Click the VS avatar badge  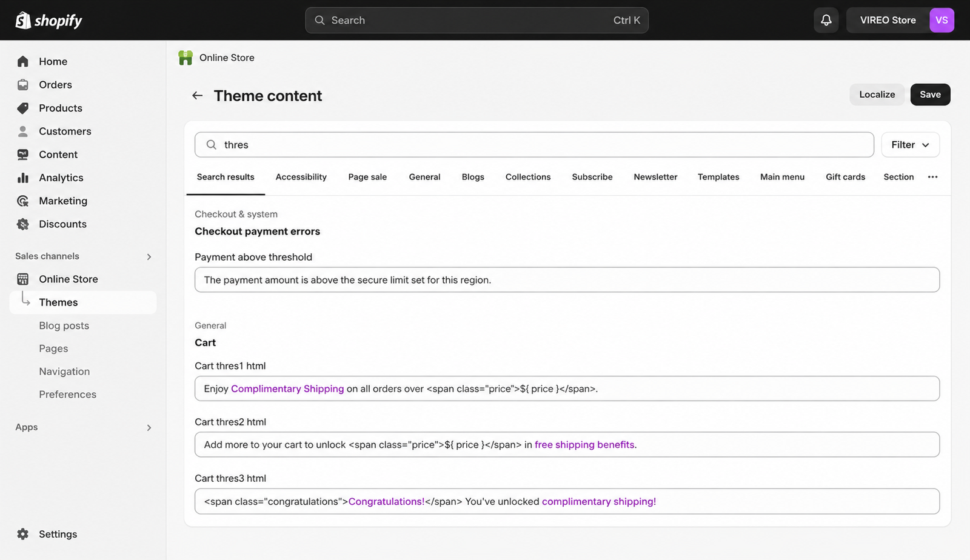pos(942,20)
